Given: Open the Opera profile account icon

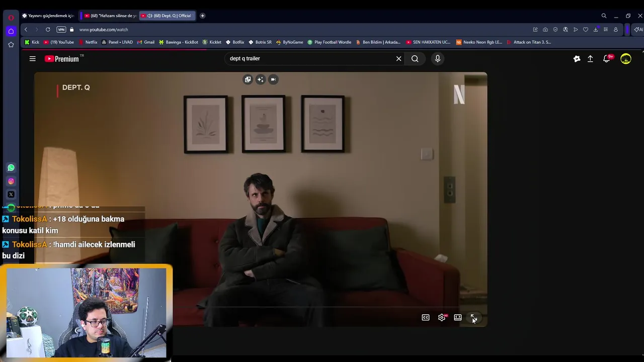Looking at the screenshot, I should [x=616, y=30].
